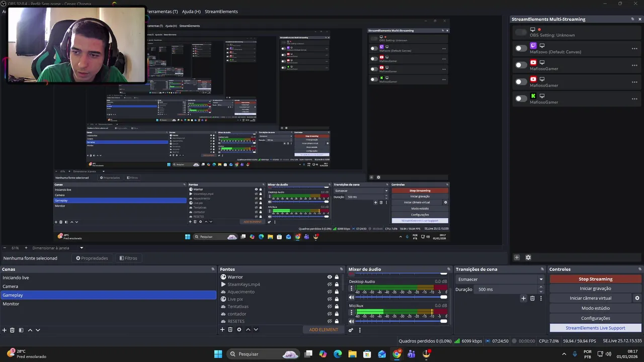Add a new scene in Cenas panel
This screenshot has width=644, height=362.
5,330
